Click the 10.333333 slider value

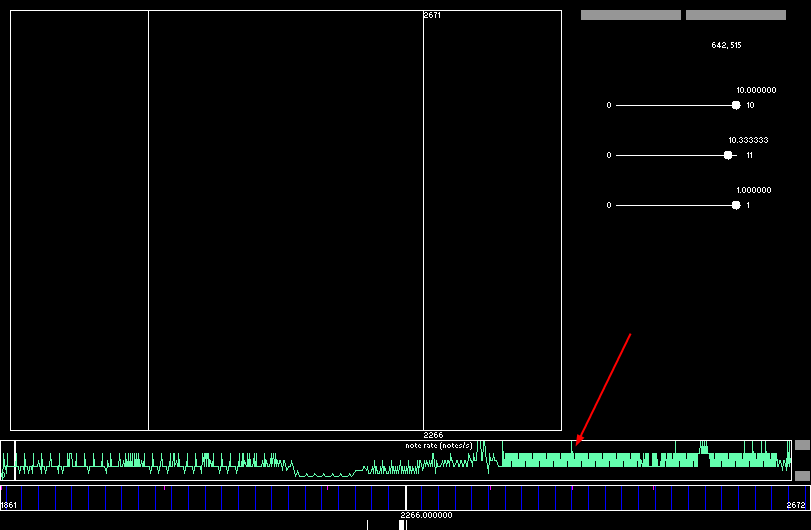(748, 140)
